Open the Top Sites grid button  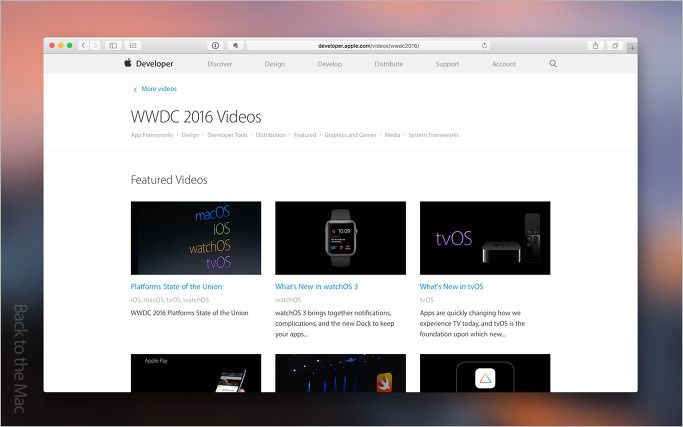(x=133, y=45)
